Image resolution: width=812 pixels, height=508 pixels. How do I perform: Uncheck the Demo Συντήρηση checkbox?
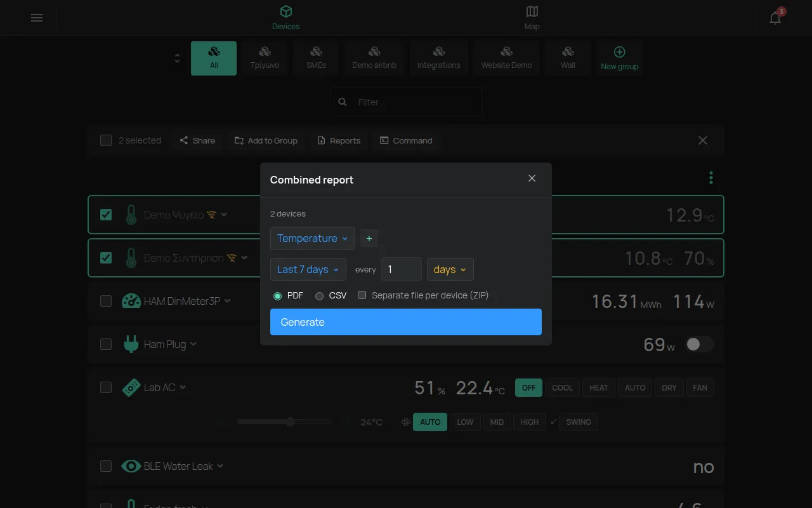(x=106, y=258)
